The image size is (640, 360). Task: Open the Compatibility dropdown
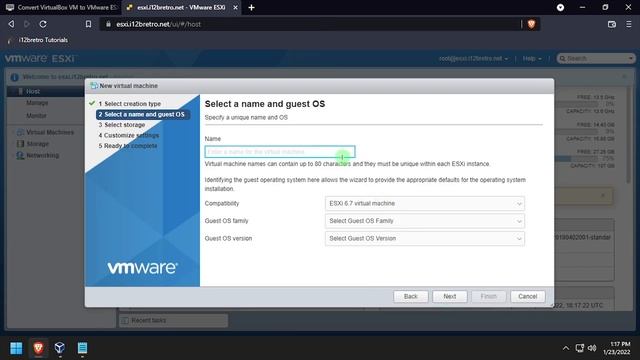coord(424,203)
